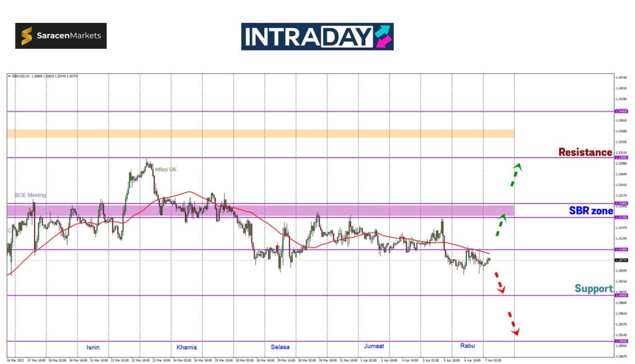Select the Support text label
635x364 pixels.
click(x=593, y=288)
